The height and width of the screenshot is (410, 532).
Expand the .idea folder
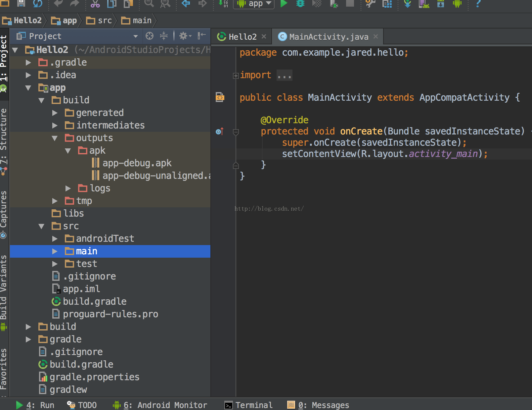28,75
